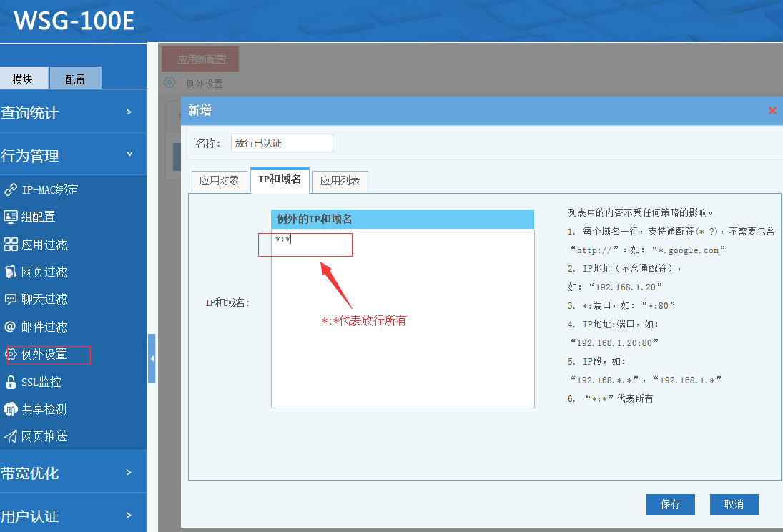Switch to the 配置 tab
The width and height of the screenshot is (783, 532).
click(x=75, y=79)
